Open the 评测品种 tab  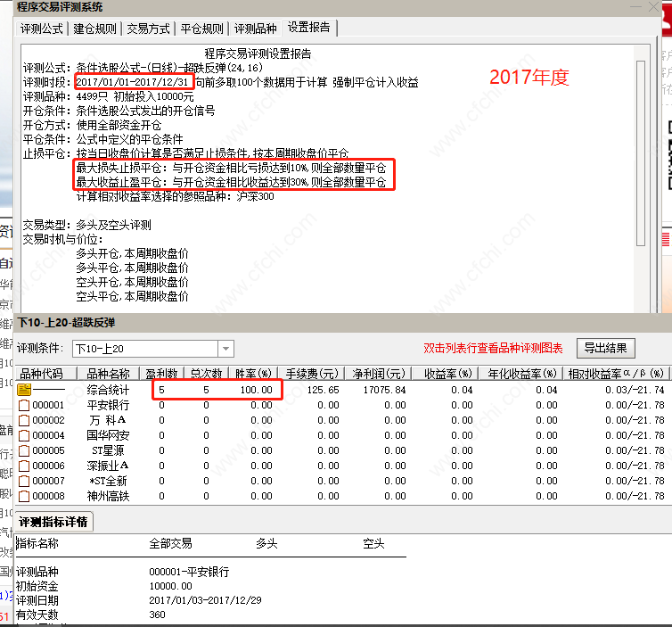click(x=256, y=29)
